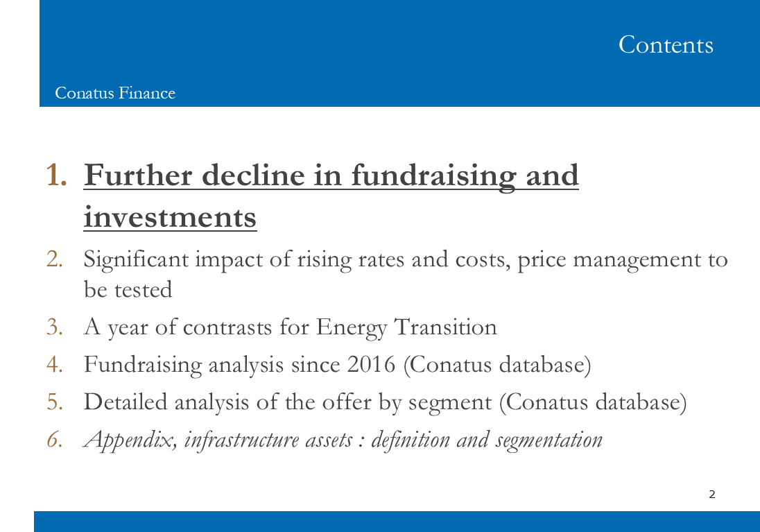760x532 pixels.
Task: Click 'definition and segmentation' text in item 6
Action: (x=487, y=440)
